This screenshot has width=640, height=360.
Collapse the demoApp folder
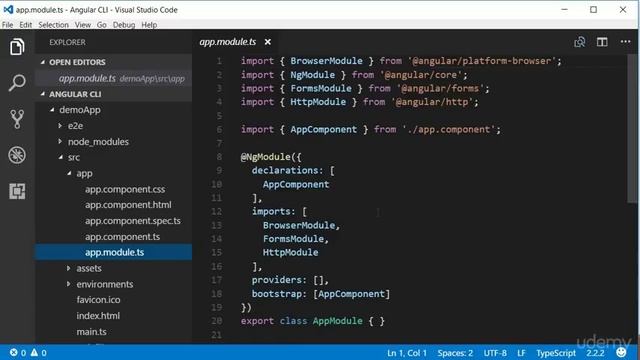pos(52,110)
